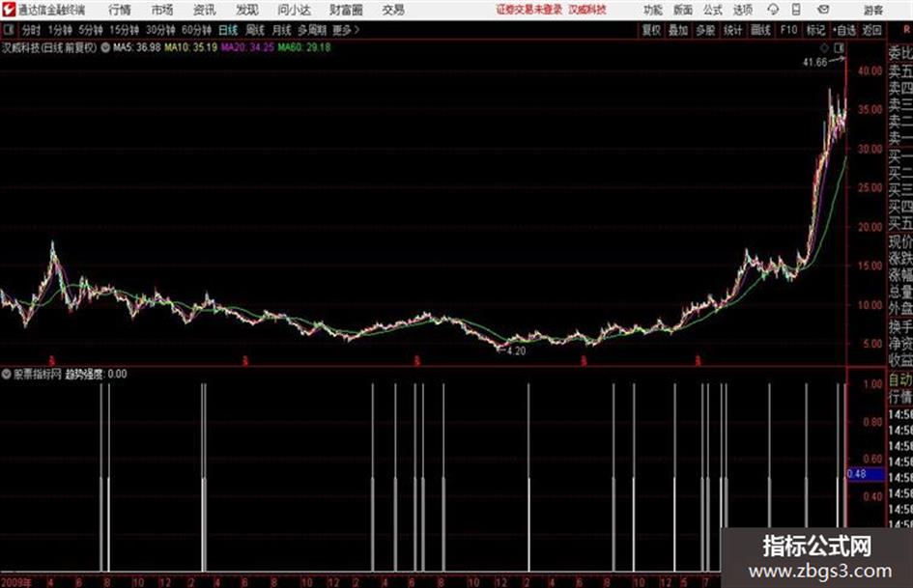Switch to the 1分钟 period tab
Screen dimensions: 913x588
tap(60, 30)
